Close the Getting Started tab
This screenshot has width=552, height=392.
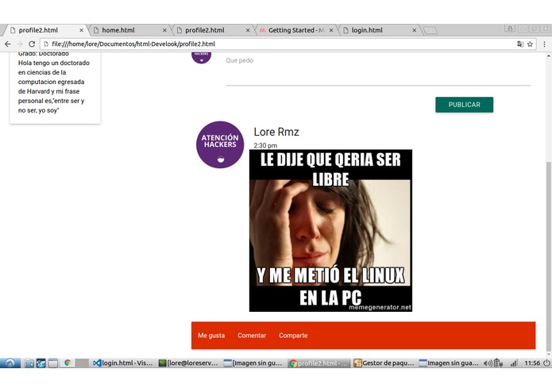(x=331, y=30)
